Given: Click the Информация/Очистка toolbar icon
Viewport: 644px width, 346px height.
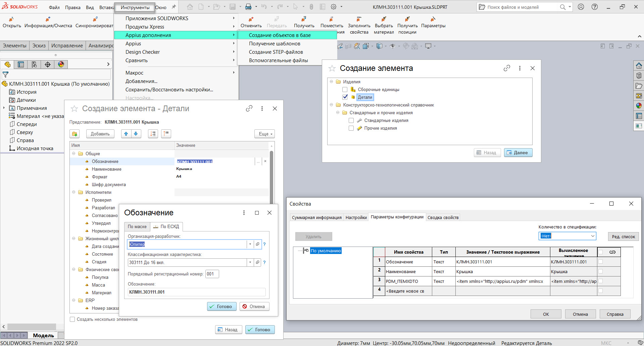Looking at the screenshot, I should point(48,19).
